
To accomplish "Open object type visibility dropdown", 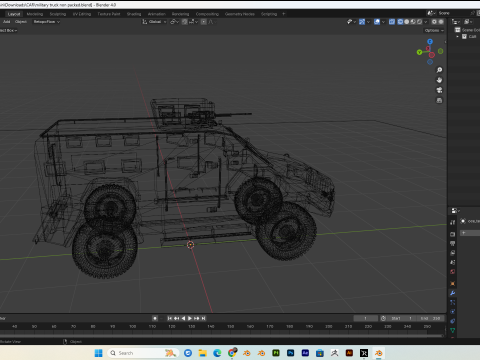I will 351,22.
